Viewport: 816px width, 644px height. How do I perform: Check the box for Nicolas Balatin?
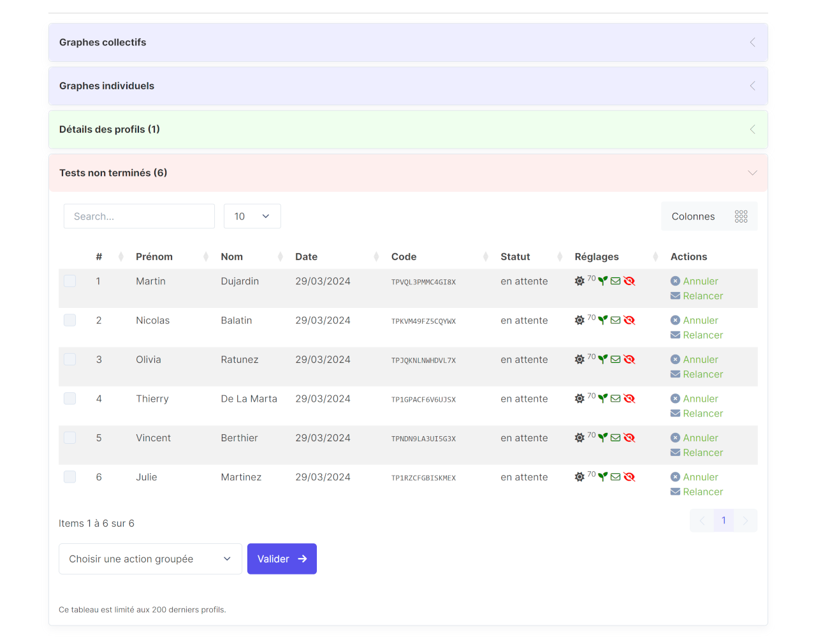click(x=70, y=320)
